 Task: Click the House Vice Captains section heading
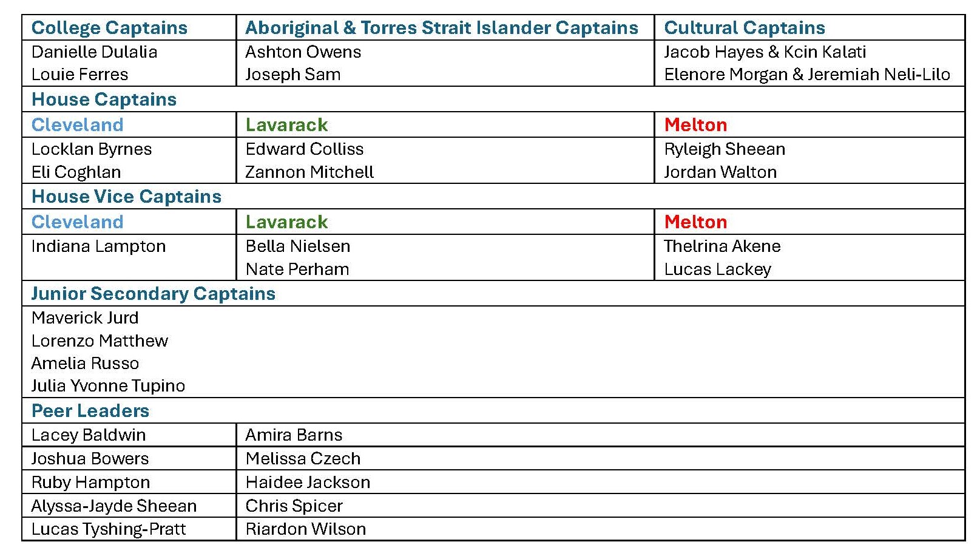[126, 197]
